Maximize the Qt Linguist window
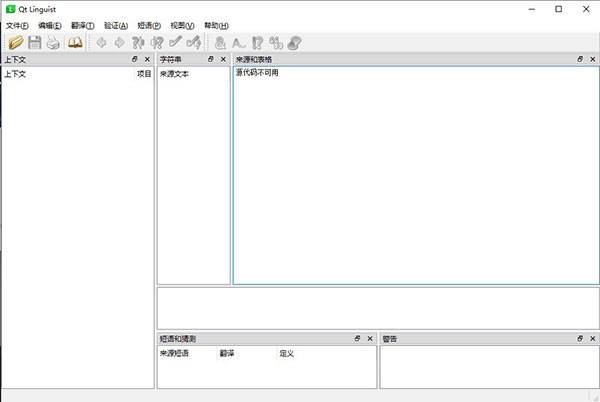Viewport: 600px width, 402px height. pyautogui.click(x=559, y=9)
